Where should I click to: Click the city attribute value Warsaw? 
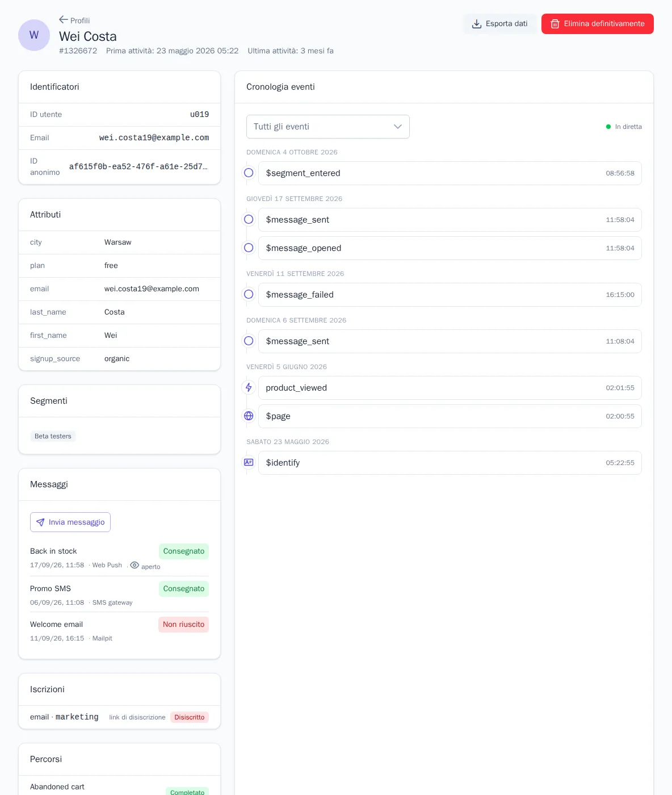(x=118, y=242)
